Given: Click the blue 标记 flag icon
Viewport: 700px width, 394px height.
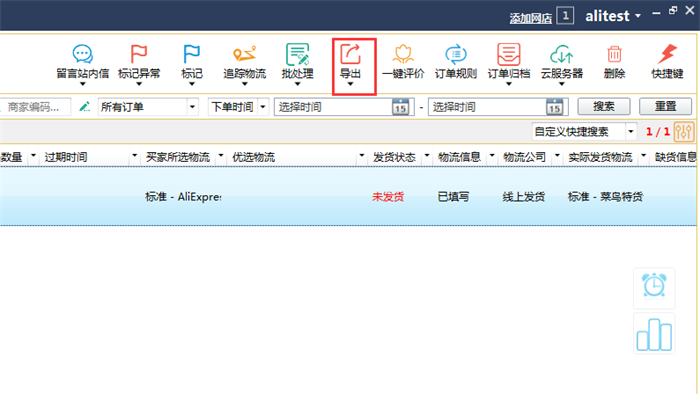Looking at the screenshot, I should tap(192, 54).
